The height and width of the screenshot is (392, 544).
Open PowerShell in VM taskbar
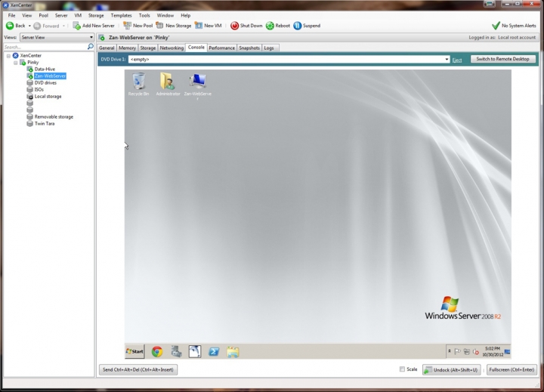[214, 352]
